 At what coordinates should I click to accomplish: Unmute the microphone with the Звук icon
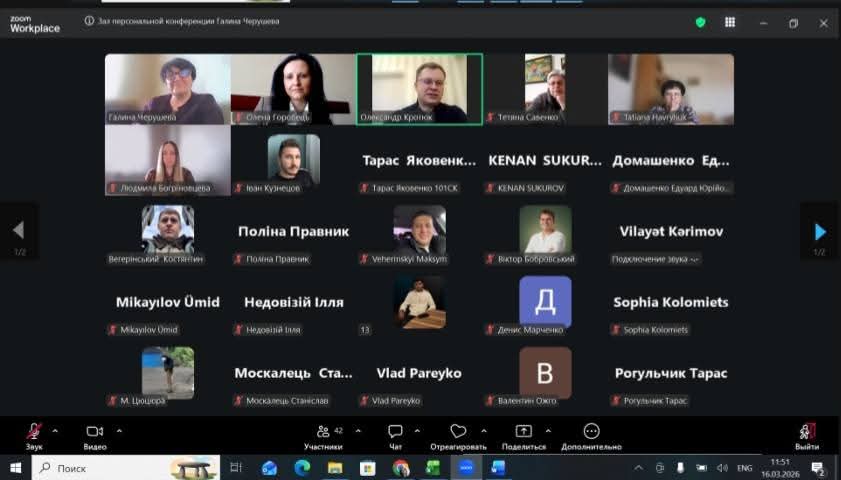tap(34, 431)
